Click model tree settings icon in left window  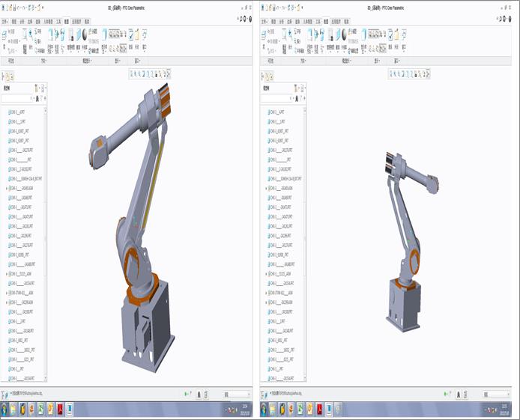34,88
